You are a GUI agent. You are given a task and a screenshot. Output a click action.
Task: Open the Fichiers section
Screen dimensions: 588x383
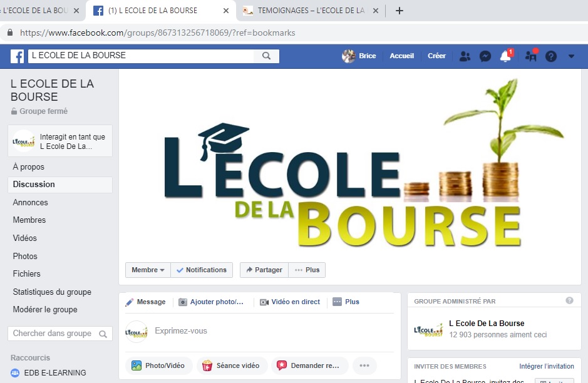coord(27,273)
